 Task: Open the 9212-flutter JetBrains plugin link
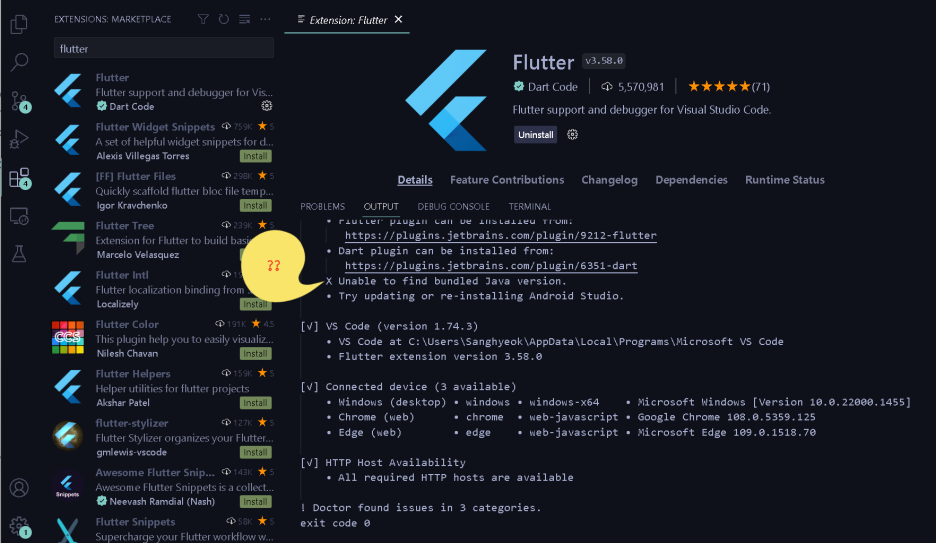[x=500, y=235]
